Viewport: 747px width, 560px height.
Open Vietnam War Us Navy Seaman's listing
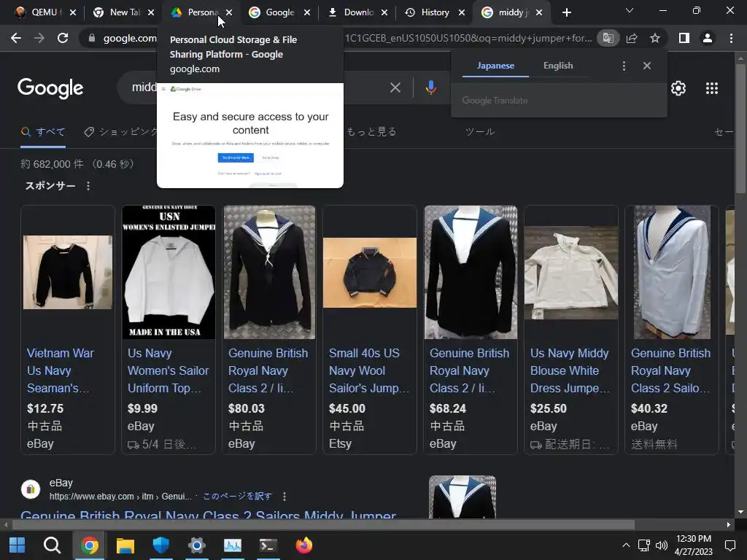60,370
